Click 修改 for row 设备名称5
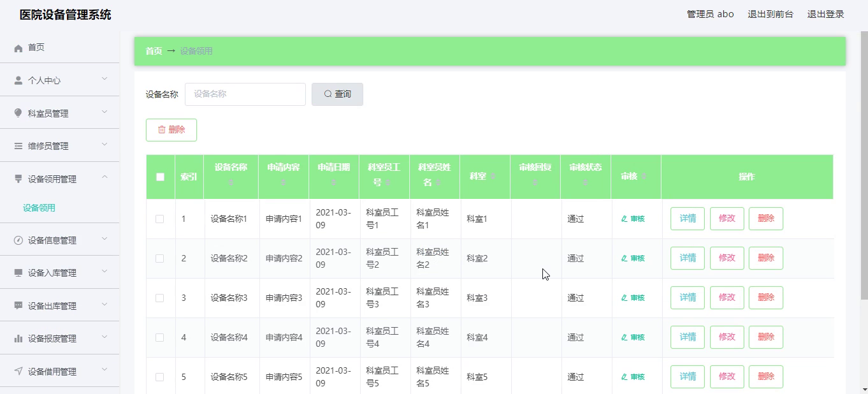Screen dimensions: 868x394 pyautogui.click(x=727, y=377)
